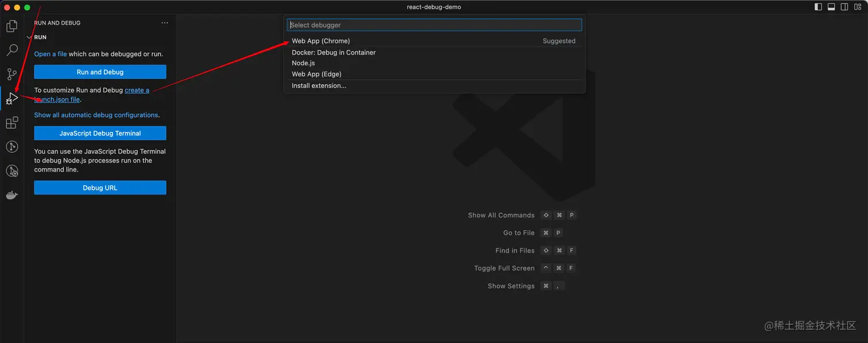Open the customize layout icon
868x343 pixels.
(858, 7)
